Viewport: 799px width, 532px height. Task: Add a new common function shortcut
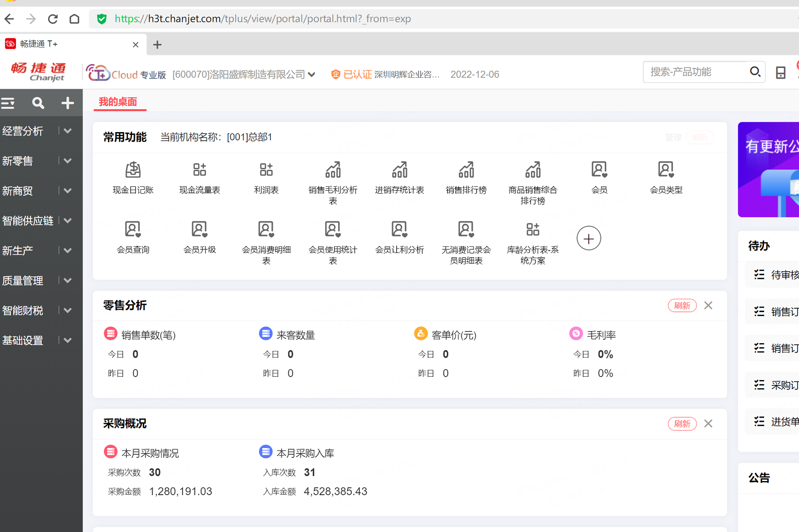coord(589,239)
